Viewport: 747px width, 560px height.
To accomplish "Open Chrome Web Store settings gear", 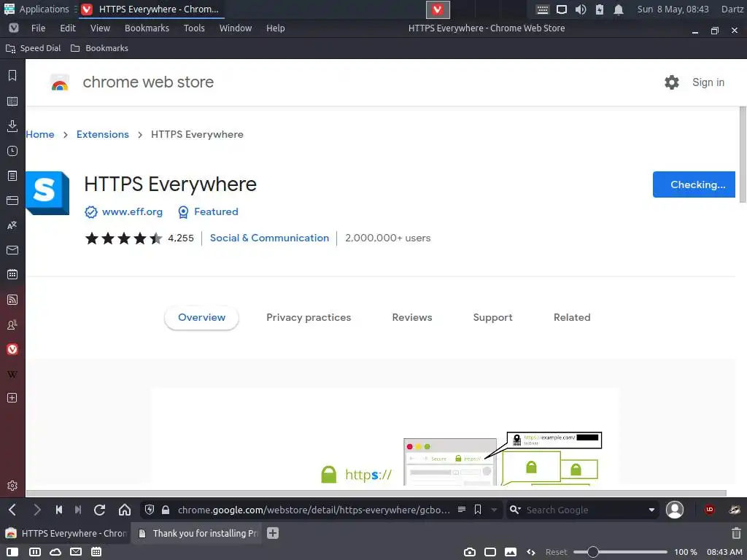I will [x=672, y=82].
